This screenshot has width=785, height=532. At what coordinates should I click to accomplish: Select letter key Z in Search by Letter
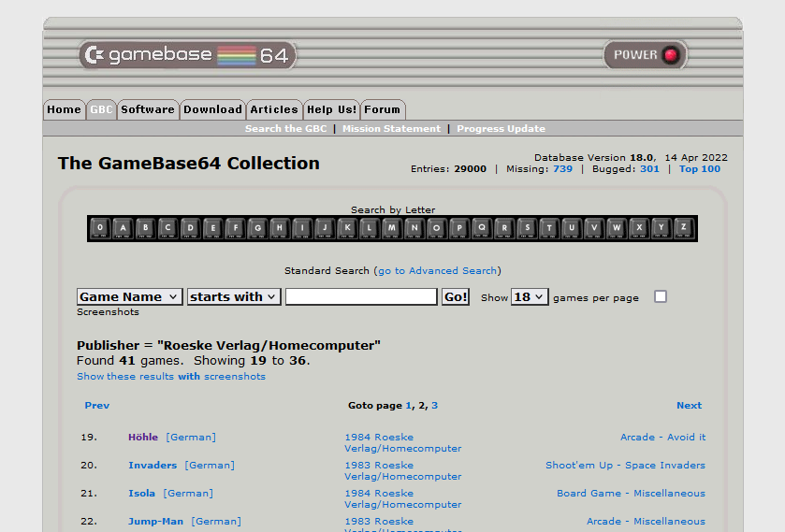click(x=684, y=228)
